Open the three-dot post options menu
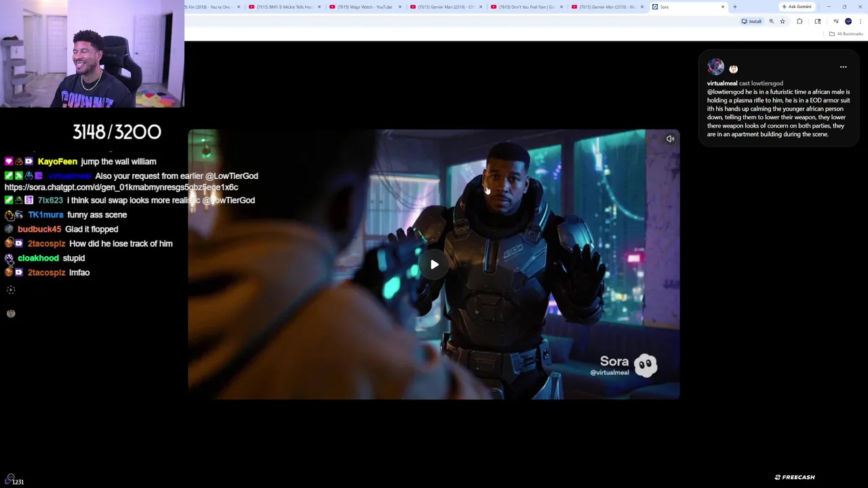 (x=843, y=67)
